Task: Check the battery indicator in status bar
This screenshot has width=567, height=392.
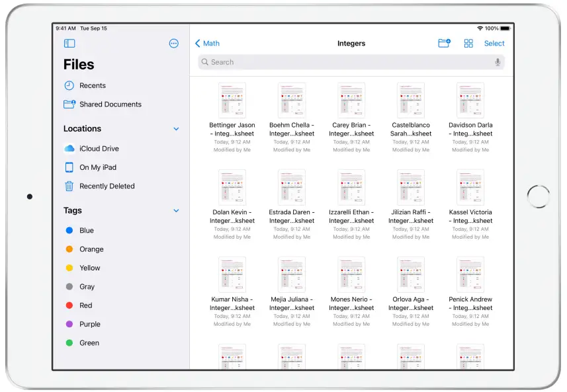Action: (x=505, y=28)
